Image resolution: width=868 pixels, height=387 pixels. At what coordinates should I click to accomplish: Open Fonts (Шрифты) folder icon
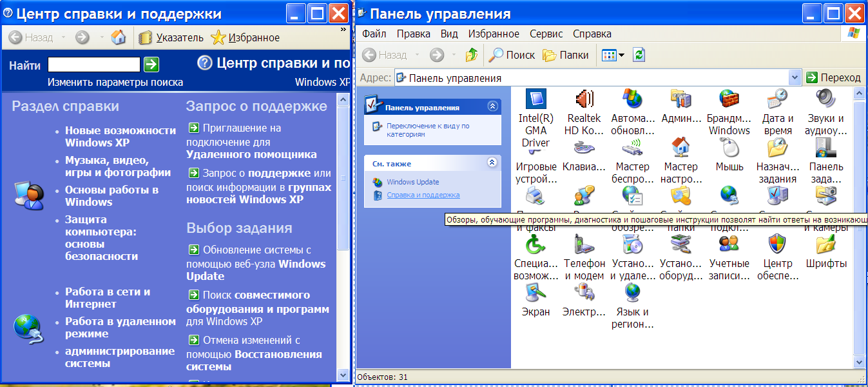[826, 244]
